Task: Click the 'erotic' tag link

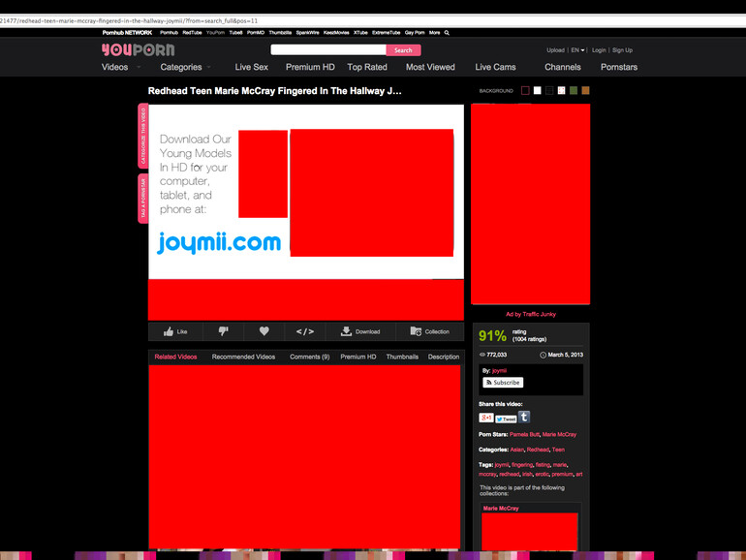Action: [x=542, y=475]
